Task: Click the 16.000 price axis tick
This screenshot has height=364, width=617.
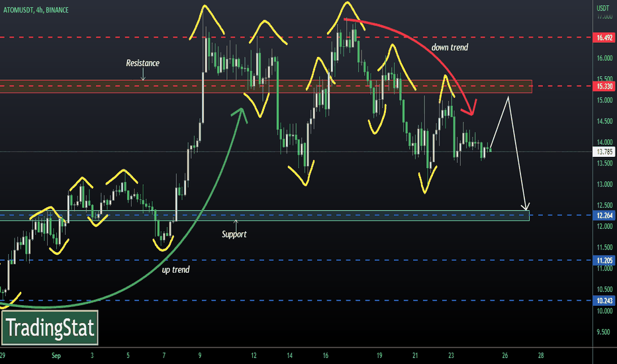Action: tap(605, 58)
